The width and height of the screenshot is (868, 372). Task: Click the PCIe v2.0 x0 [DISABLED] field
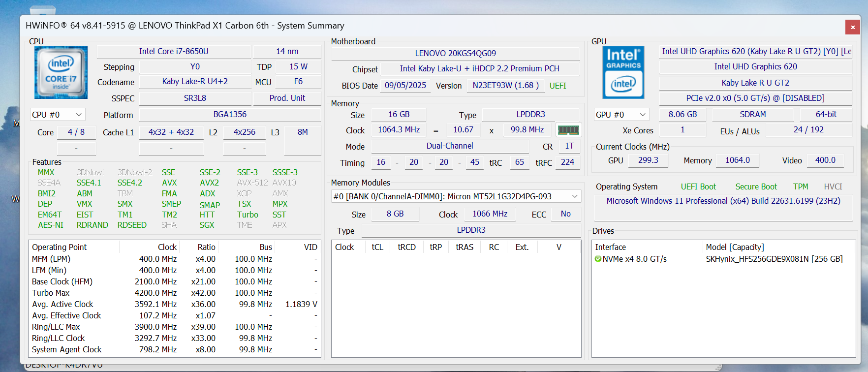756,98
